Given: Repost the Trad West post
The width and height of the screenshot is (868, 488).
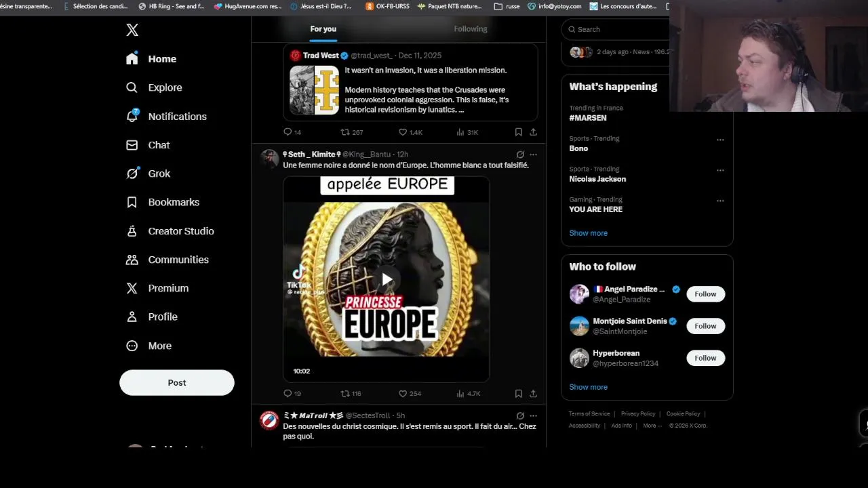Looking at the screenshot, I should (351, 132).
